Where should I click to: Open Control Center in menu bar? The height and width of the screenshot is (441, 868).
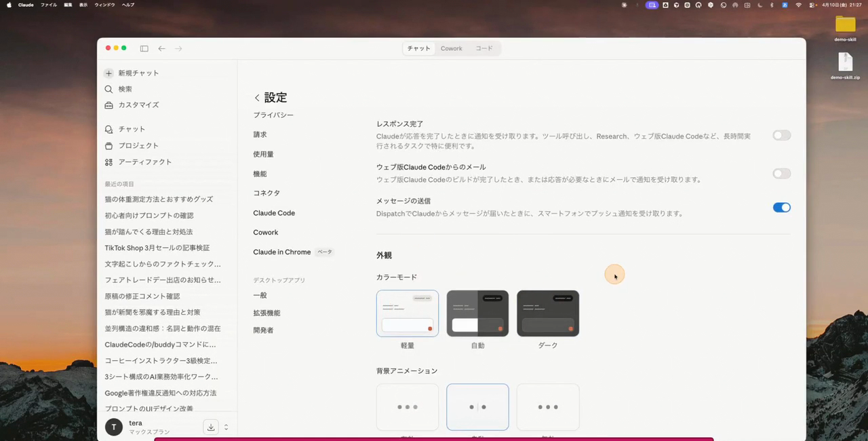coord(812,5)
